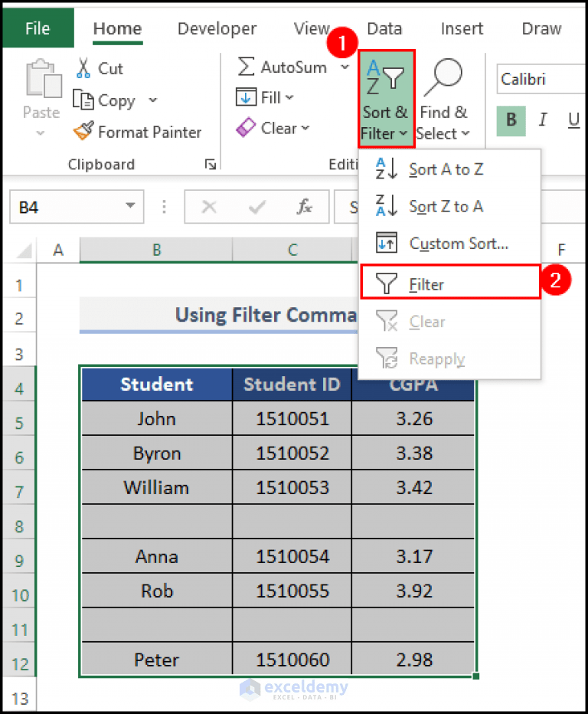Open Custom Sort dialog
The image size is (588, 714).
pyautogui.click(x=449, y=244)
